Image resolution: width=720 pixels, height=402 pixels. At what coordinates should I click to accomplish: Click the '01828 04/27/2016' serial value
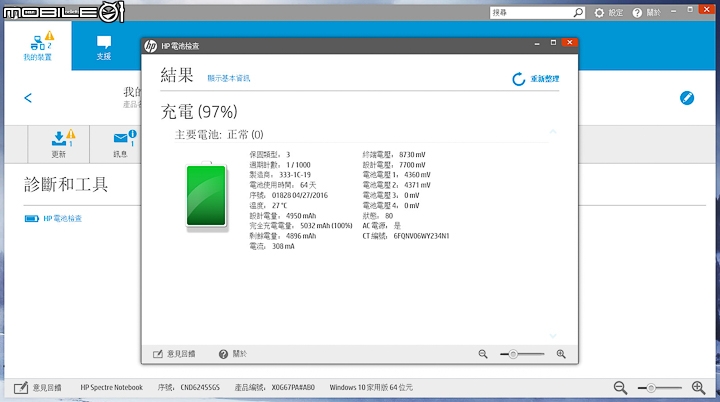300,195
